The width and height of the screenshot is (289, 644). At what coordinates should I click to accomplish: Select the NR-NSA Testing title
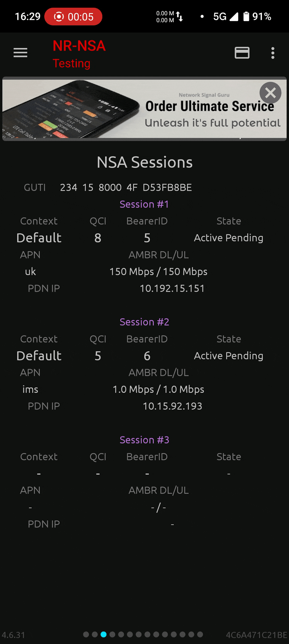click(x=79, y=54)
